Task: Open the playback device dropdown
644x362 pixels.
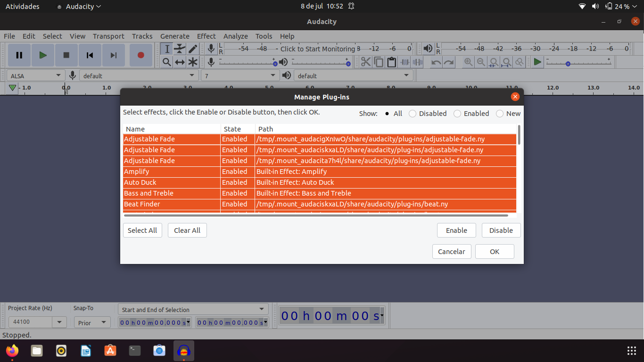Action: (x=354, y=75)
